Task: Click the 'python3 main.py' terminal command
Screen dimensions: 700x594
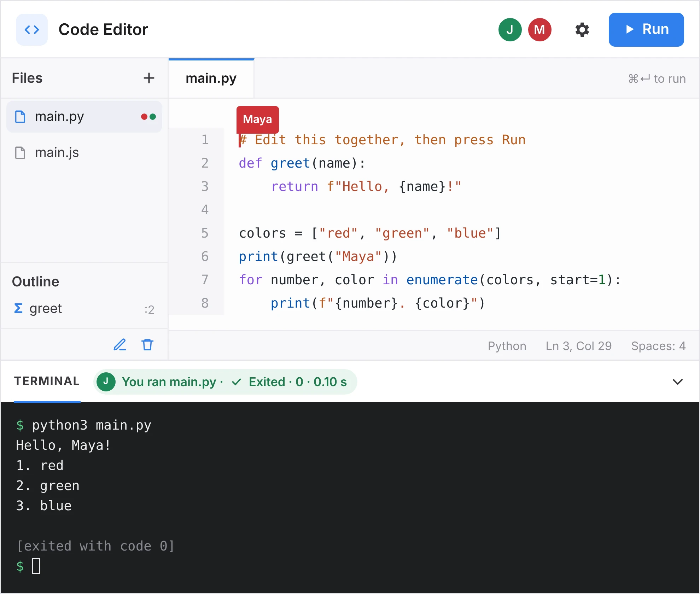Action: coord(92,425)
